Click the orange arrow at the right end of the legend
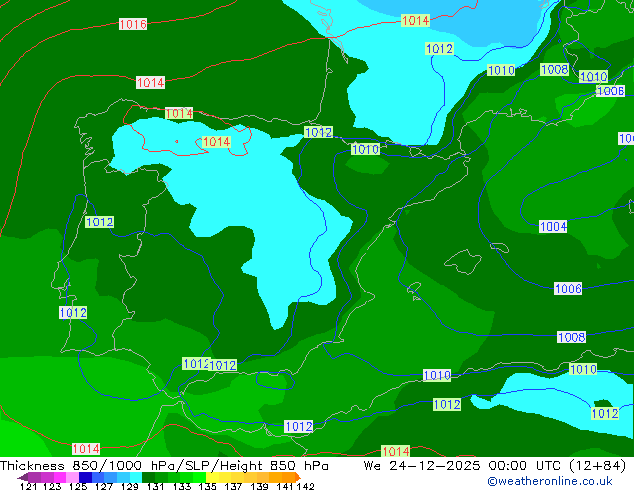This screenshot has width=634, height=490. pos(298,477)
